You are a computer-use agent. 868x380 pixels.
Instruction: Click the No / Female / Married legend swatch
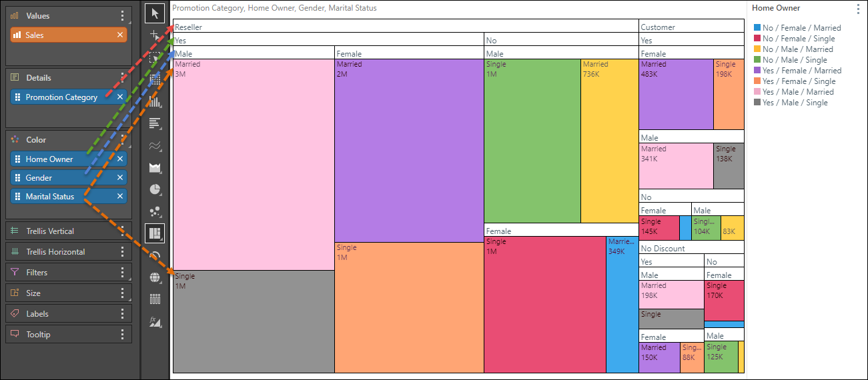pos(757,28)
